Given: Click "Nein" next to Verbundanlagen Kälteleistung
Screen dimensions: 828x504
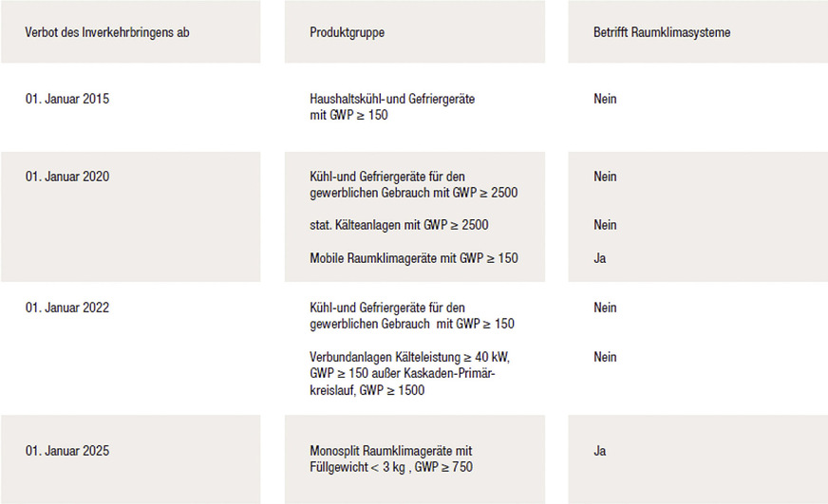Looking at the screenshot, I should 605,357.
